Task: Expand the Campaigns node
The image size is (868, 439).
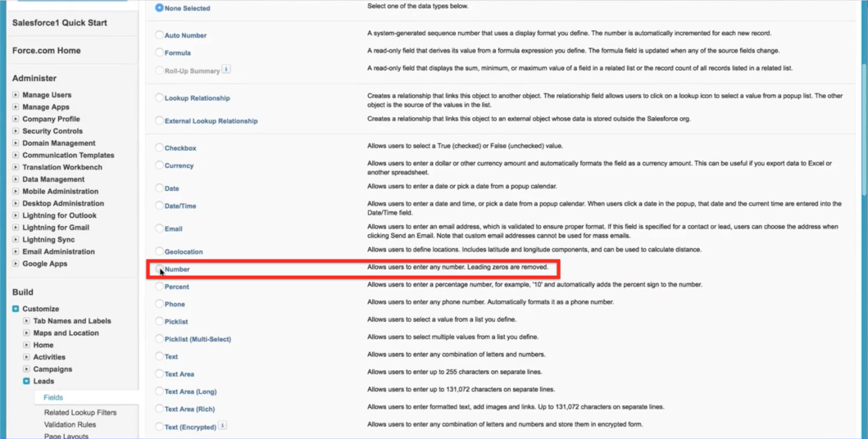Action: [26, 369]
